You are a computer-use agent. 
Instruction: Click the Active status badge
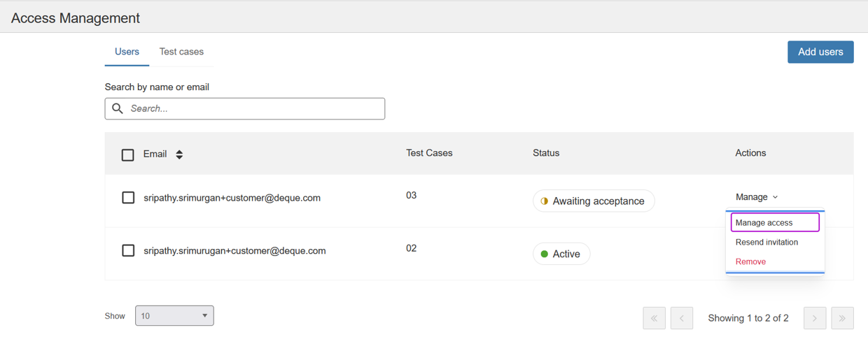click(561, 254)
